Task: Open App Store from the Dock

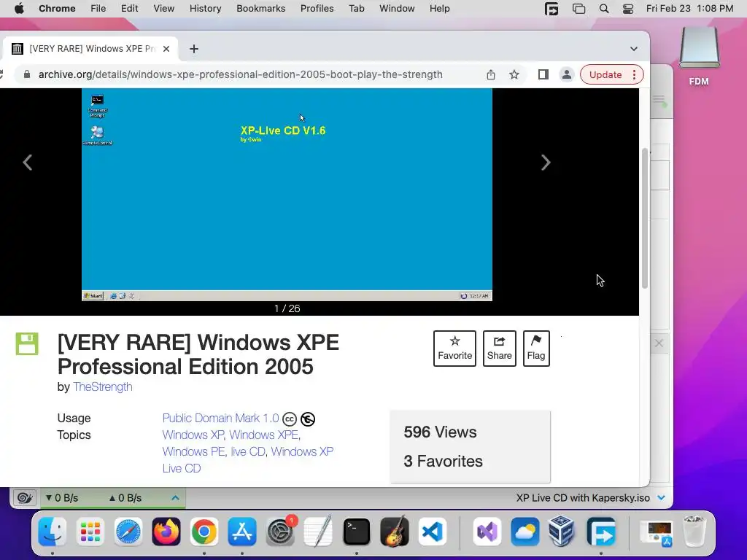Action: coord(242,532)
